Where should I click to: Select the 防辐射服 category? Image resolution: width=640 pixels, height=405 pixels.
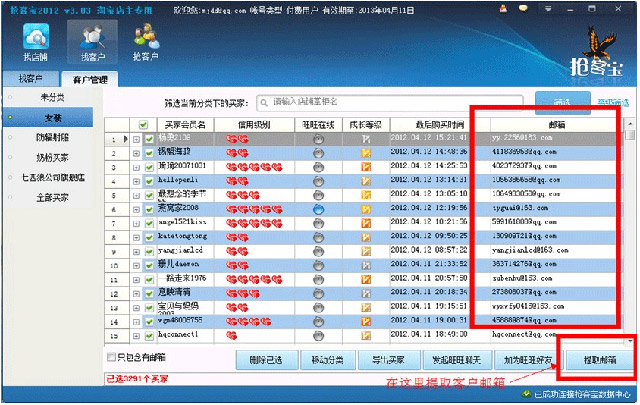pyautogui.click(x=52, y=138)
